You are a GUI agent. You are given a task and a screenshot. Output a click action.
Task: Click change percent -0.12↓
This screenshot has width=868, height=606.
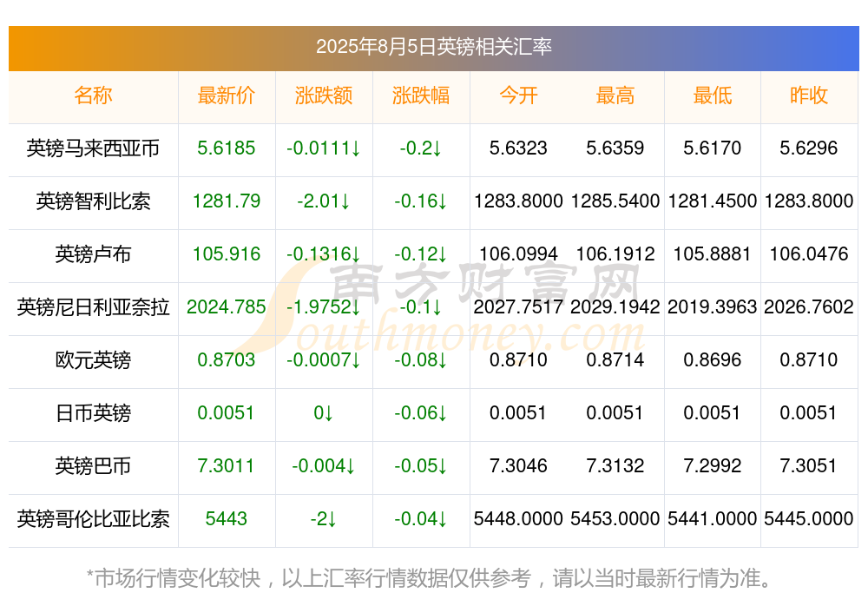pyautogui.click(x=421, y=254)
